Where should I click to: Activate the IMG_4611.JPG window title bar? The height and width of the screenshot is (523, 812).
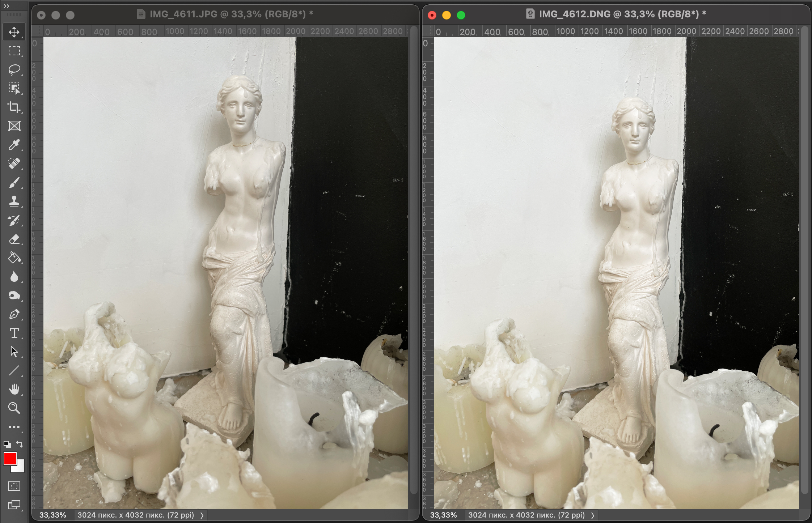click(x=225, y=14)
